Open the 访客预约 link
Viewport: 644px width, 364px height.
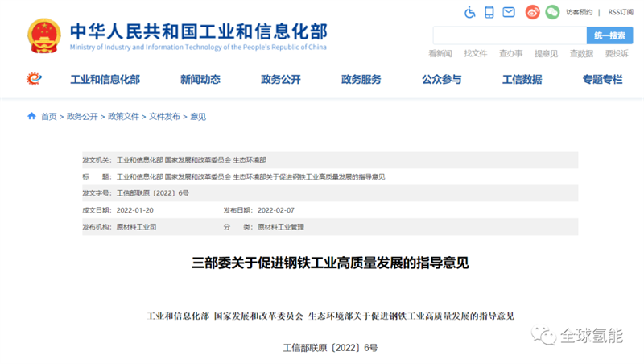pyautogui.click(x=579, y=12)
